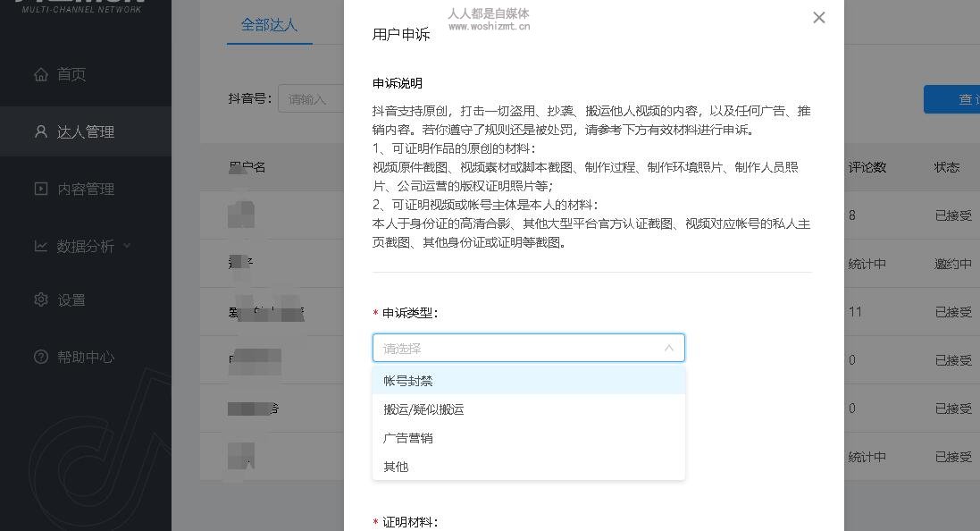Select 帐号封禁 appeal type
This screenshot has width=980, height=531.
pos(529,381)
